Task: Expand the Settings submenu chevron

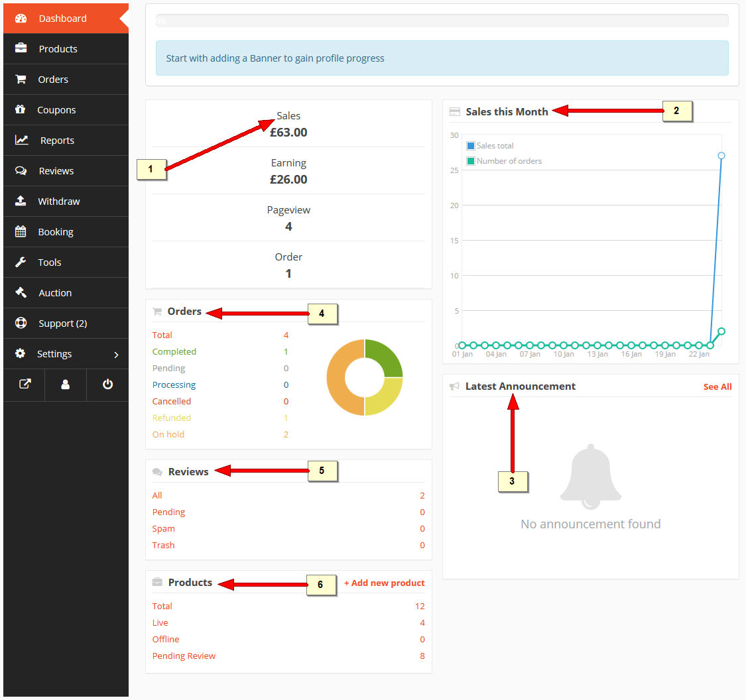Action: click(117, 354)
